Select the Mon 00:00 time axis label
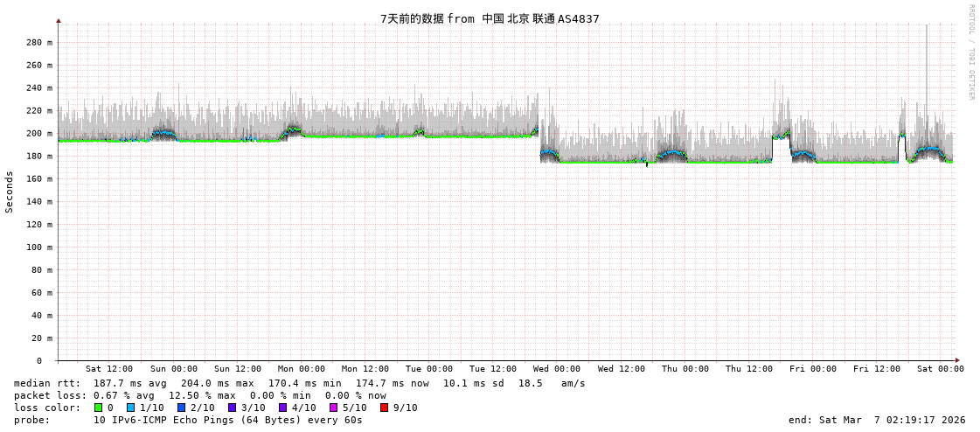 [301, 369]
